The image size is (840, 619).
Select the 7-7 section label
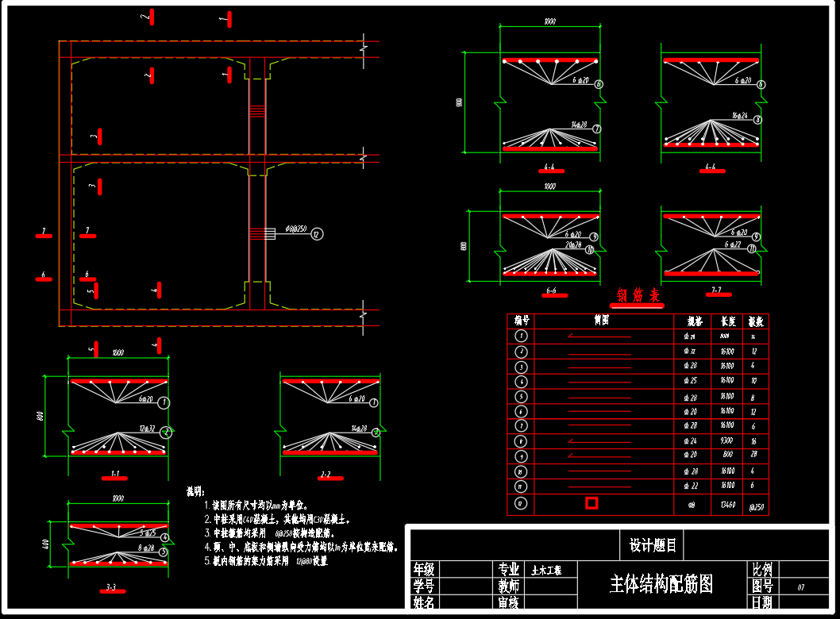[x=715, y=293]
